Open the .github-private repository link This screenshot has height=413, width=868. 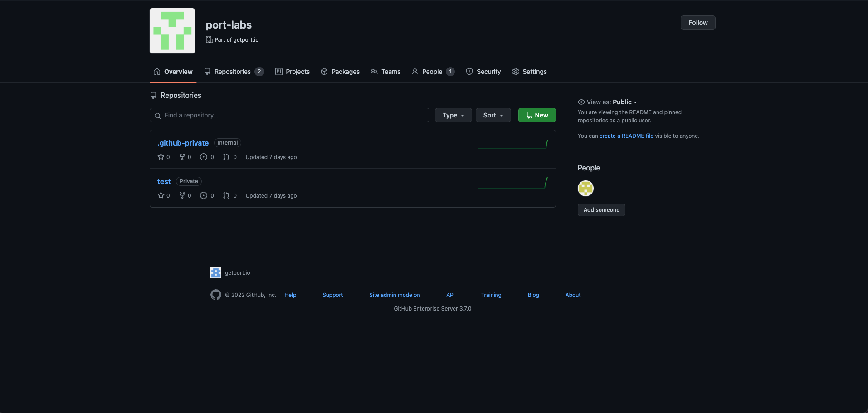pyautogui.click(x=183, y=143)
